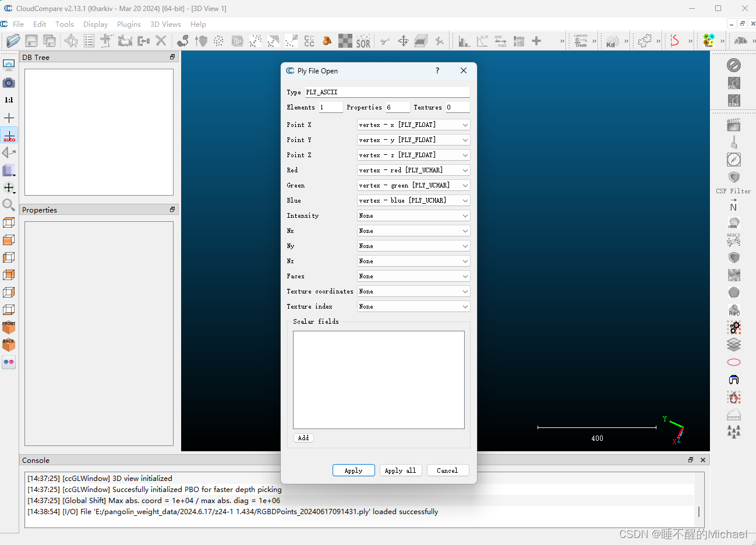Screen dimensions: 756x545
Task: Click the pine trees plugin icon
Action: [x=734, y=431]
